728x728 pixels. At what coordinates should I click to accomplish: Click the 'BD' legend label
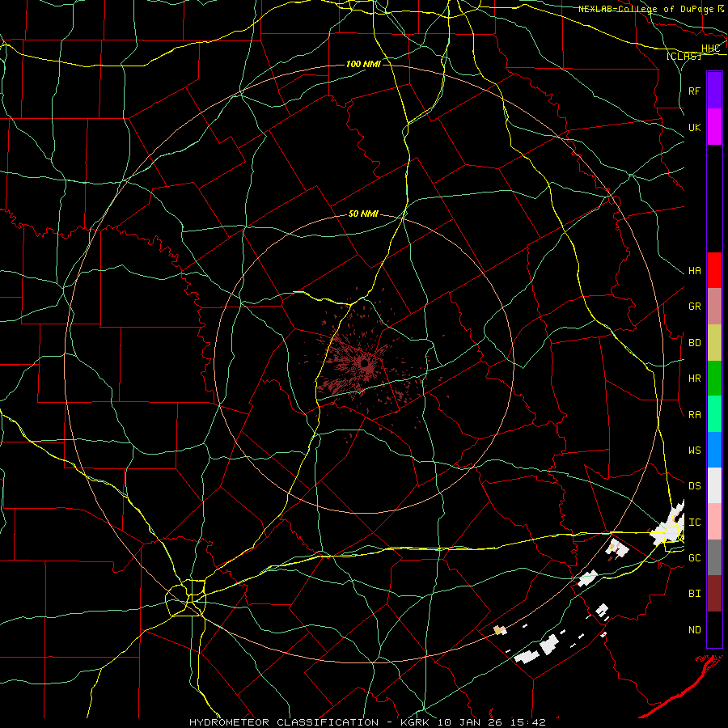coord(694,343)
